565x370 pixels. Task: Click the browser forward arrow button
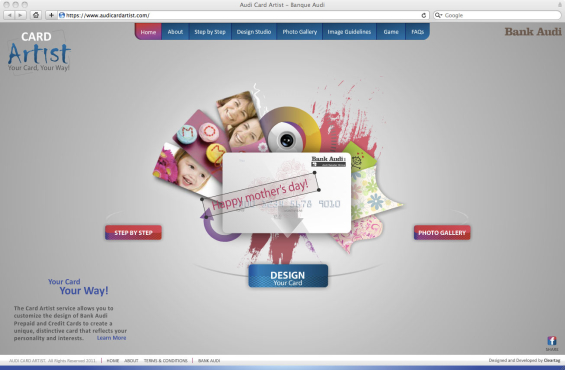[21, 15]
